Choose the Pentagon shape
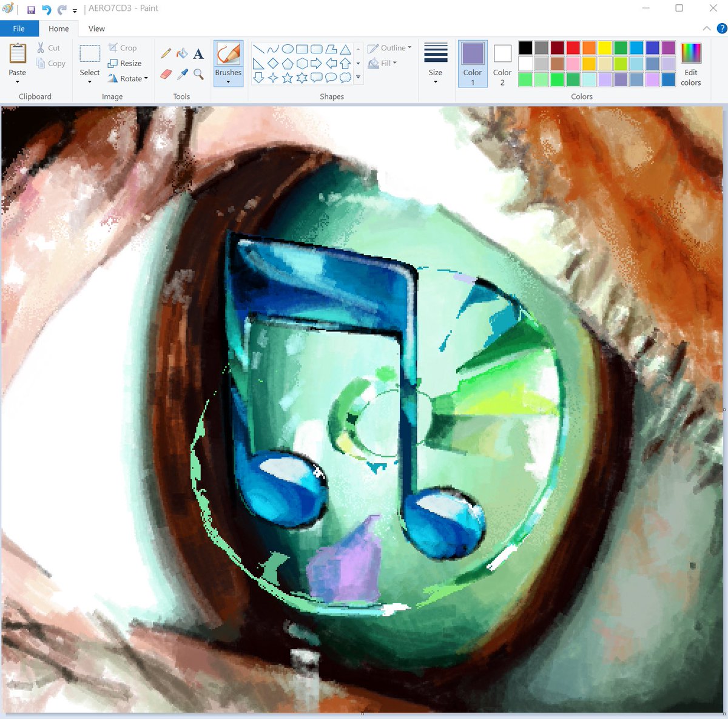 click(x=288, y=63)
